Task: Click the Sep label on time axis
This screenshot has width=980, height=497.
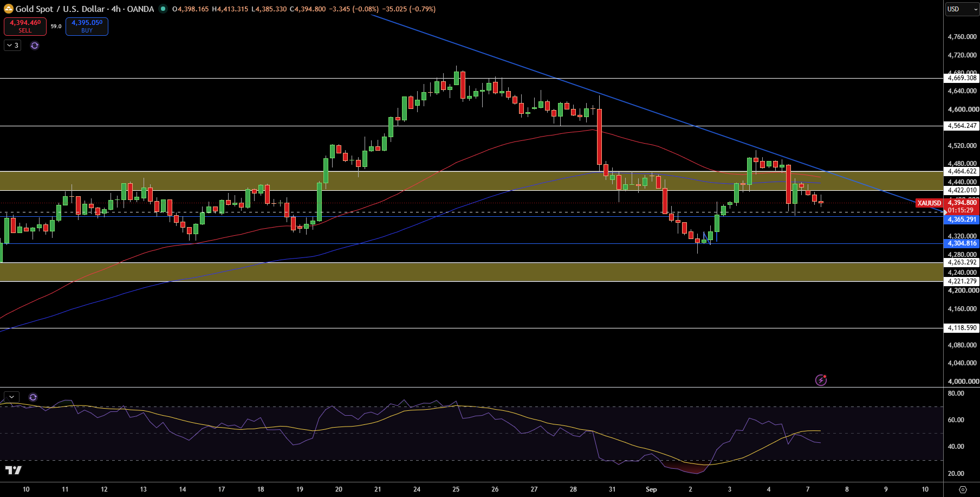Action: click(x=651, y=489)
